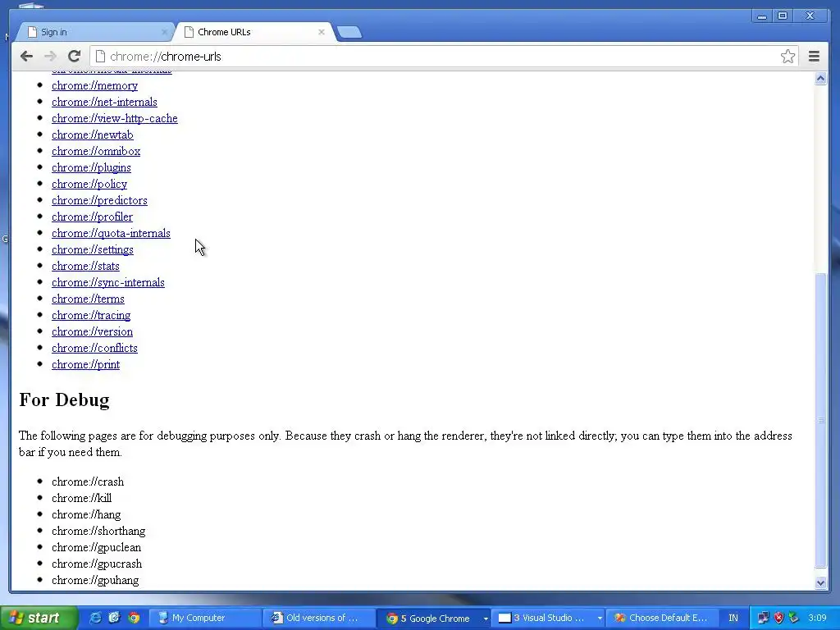Viewport: 840px width, 630px height.
Task: Click the For Debug heading
Action: 64,399
